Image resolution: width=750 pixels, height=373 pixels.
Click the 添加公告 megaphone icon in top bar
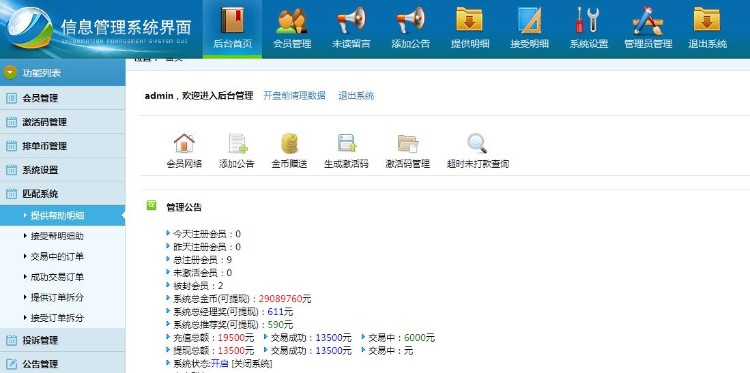coord(410,20)
